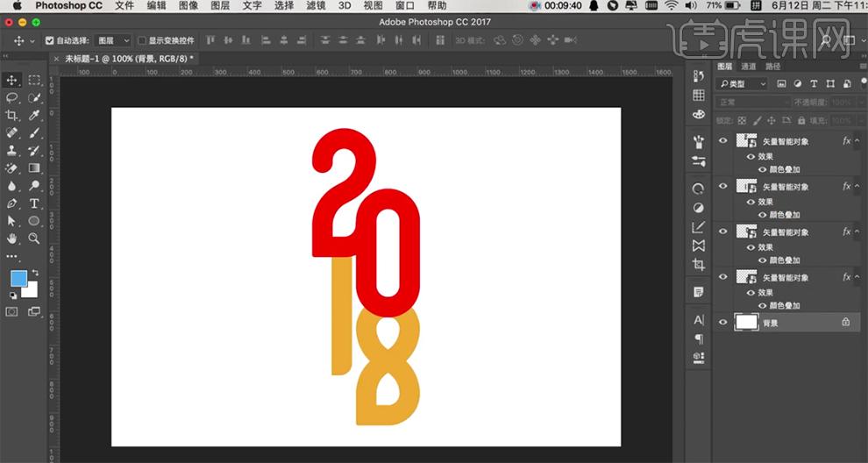Viewport: 868px width, 463px height.
Task: Click the Wi-Fi status icon
Action: [672, 5]
